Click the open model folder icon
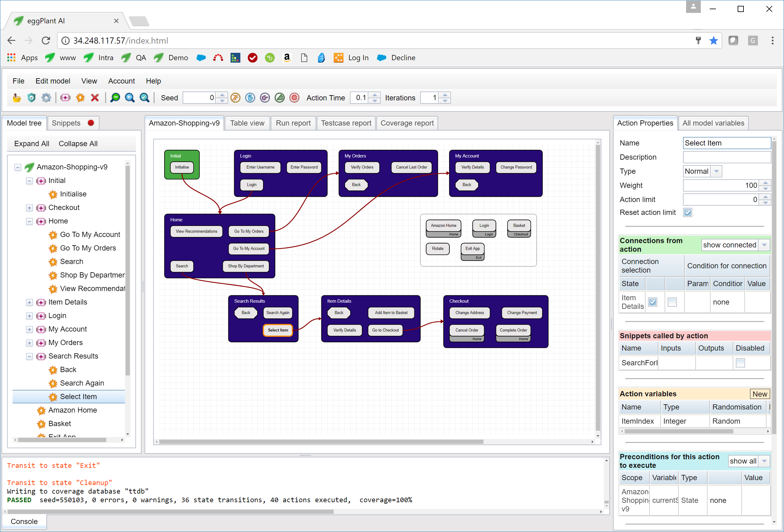The image size is (784, 532). pyautogui.click(x=17, y=98)
